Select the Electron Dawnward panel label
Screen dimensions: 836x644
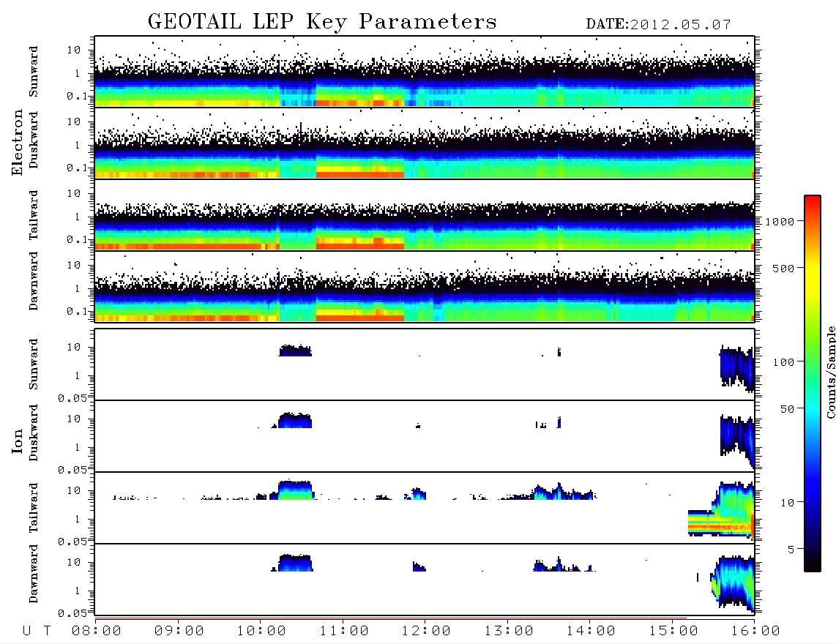coord(34,282)
